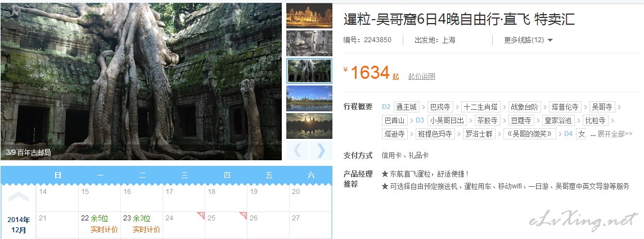Click the 信用卡、礼品卡 payment text
The image size is (644, 239).
(x=406, y=156)
